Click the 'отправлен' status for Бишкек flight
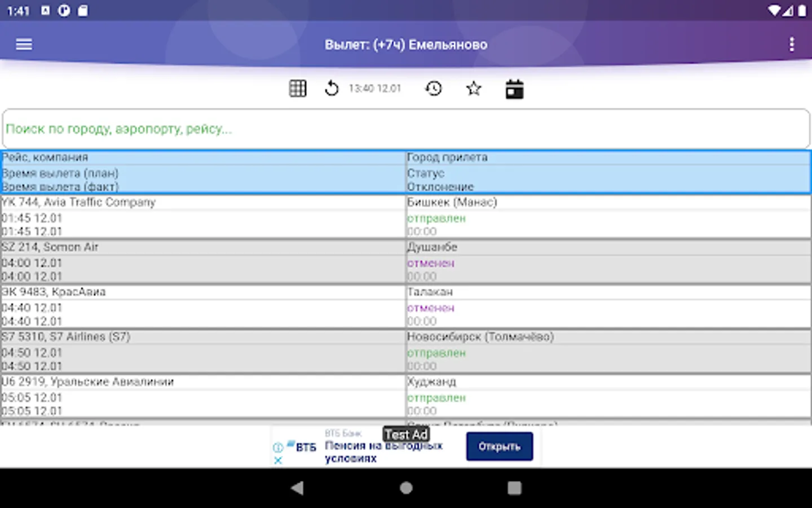The height and width of the screenshot is (508, 812). pos(436,218)
